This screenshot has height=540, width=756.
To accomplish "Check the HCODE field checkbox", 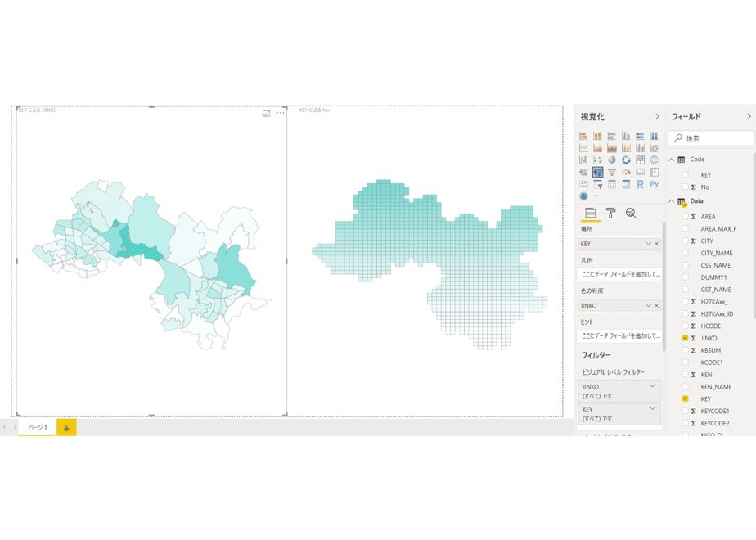I will pos(685,326).
